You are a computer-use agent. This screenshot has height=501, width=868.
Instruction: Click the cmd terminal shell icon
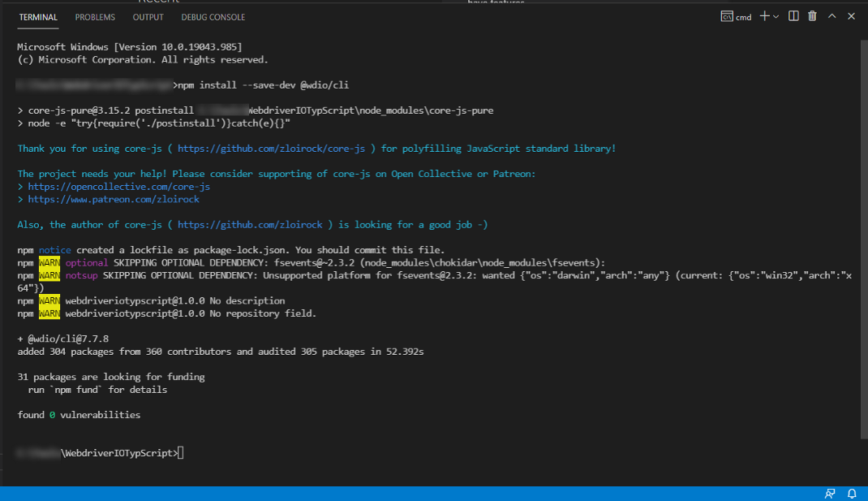[727, 16]
